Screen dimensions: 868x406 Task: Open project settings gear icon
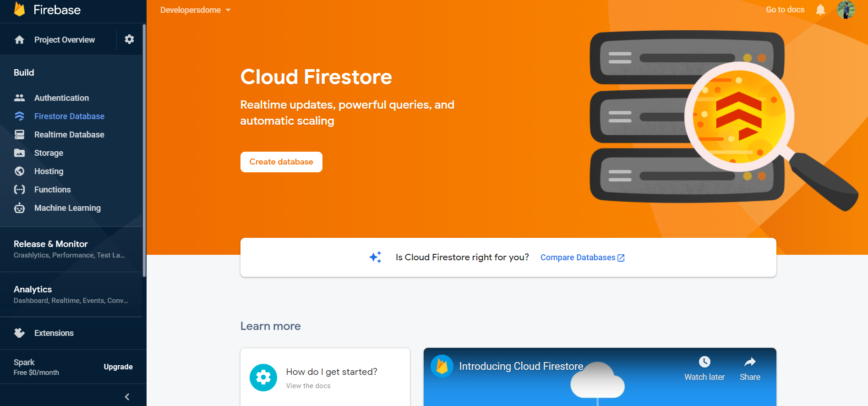[129, 39]
